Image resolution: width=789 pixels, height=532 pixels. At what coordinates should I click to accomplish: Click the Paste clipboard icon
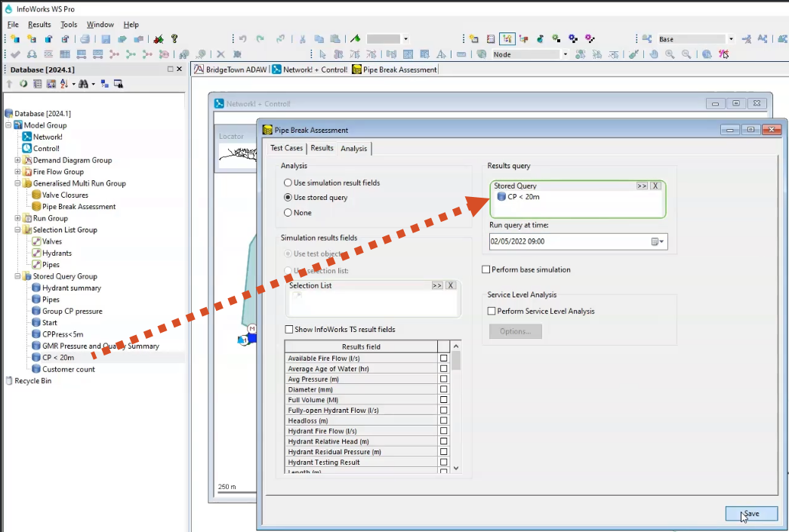[335, 38]
